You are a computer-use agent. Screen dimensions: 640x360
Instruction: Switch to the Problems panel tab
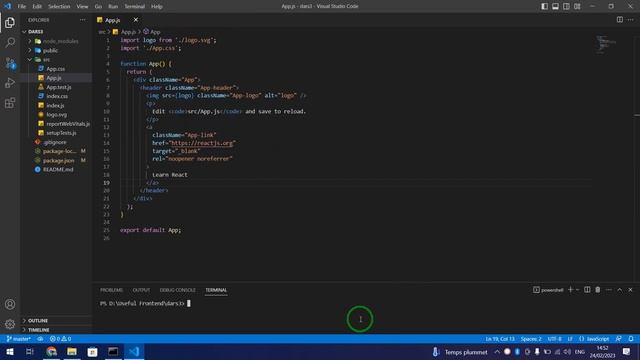(x=111, y=290)
